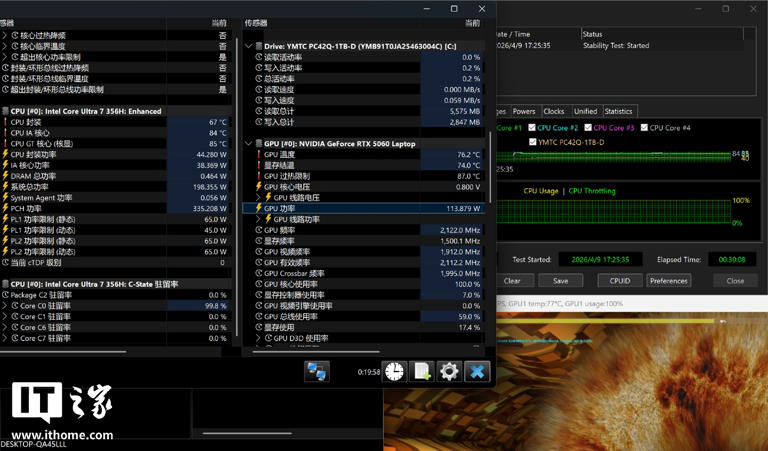768x451 pixels.
Task: Open the Clocks tab
Action: pyautogui.click(x=553, y=112)
